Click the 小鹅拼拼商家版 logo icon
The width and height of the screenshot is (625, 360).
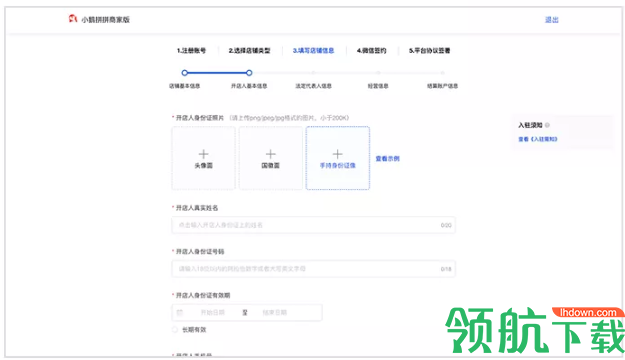point(73,19)
